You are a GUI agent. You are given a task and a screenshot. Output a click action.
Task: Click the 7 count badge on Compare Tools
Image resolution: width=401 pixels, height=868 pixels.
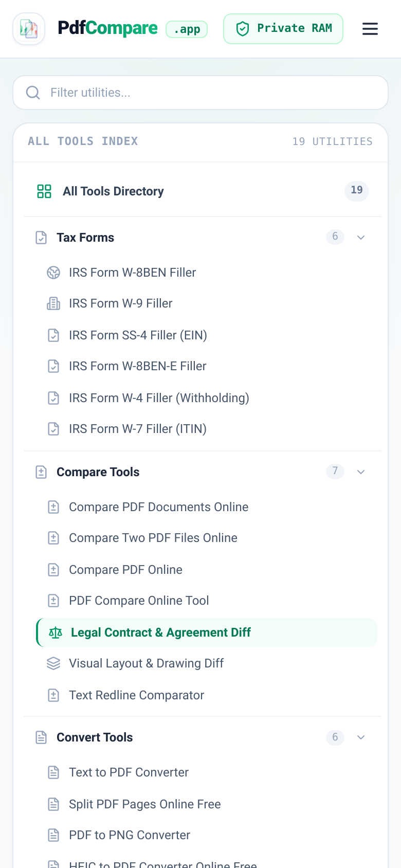tap(335, 471)
